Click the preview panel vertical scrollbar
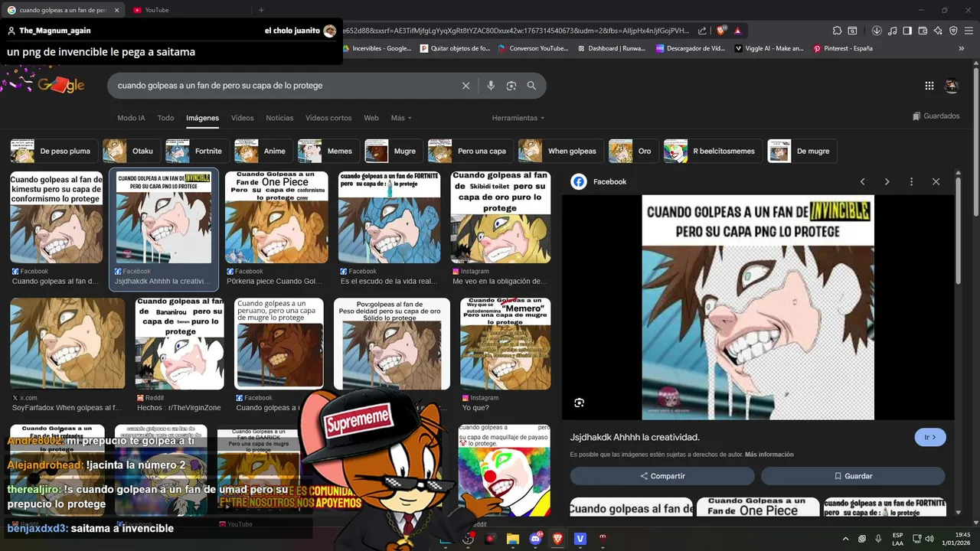The image size is (980, 551). click(958, 230)
